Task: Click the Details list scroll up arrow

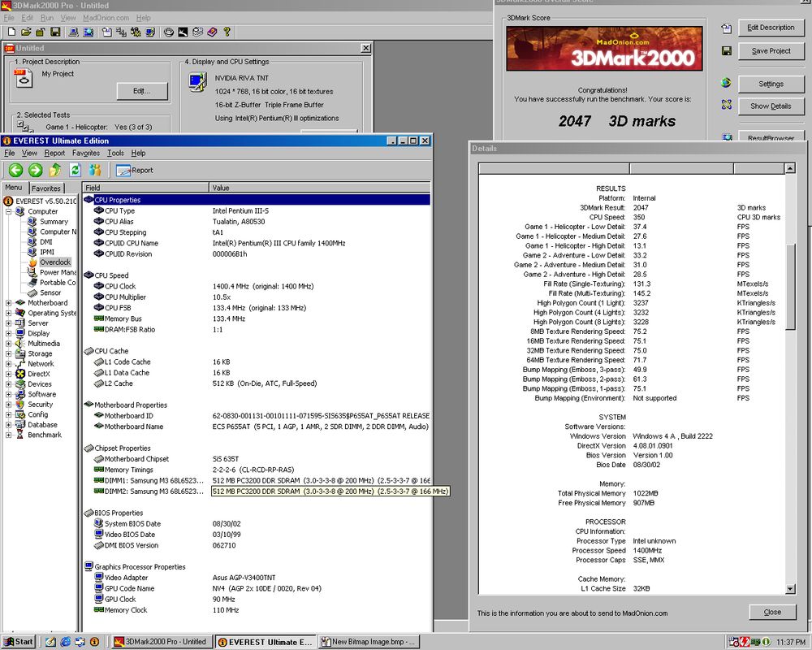Action: 790,168
